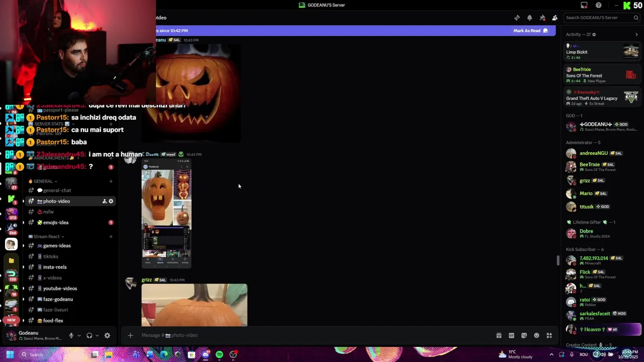644x362 pixels.
Task: Toggle the member list icon
Action: [554, 18]
